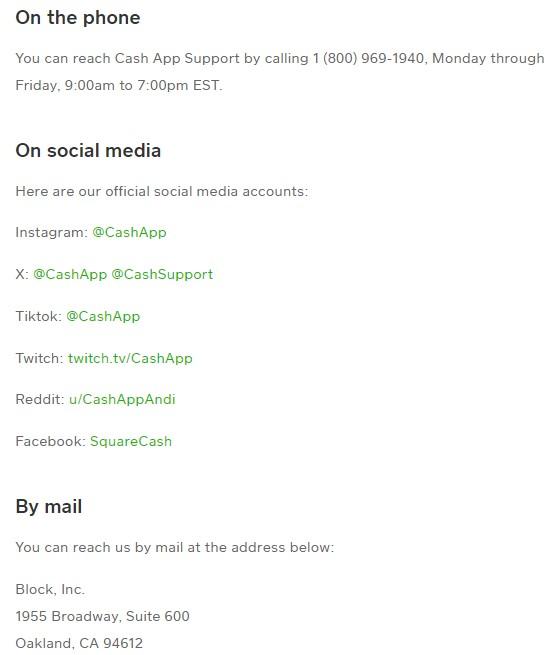The image size is (558, 655).
Task: Click the "Block, Inc." address line
Action: [x=50, y=589]
